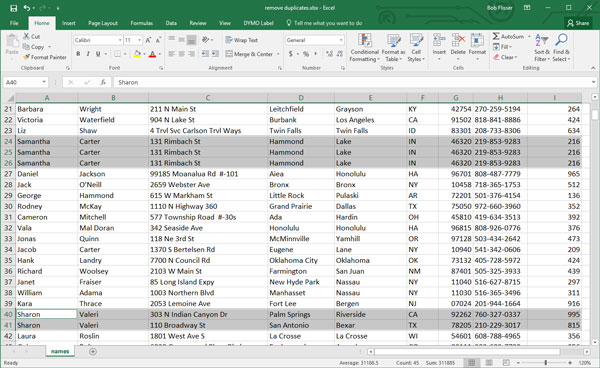The width and height of the screenshot is (600, 368).
Task: Toggle middle vertical alignment
Action: 182,40
